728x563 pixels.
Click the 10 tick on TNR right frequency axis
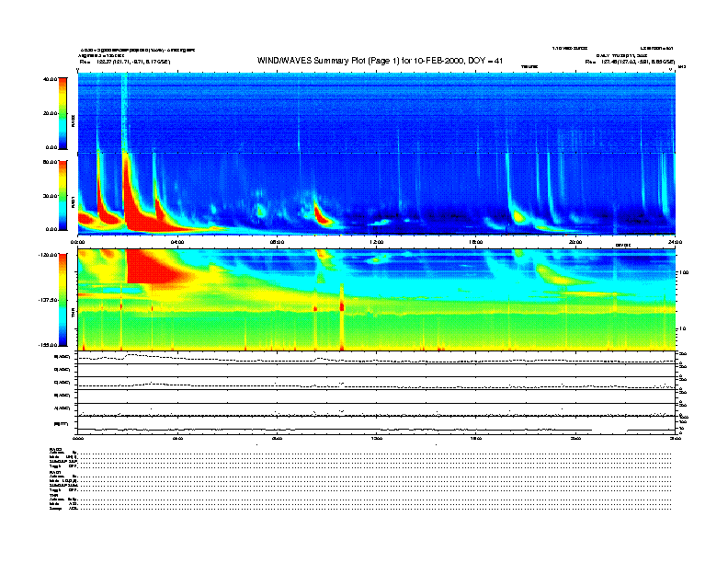682,329
